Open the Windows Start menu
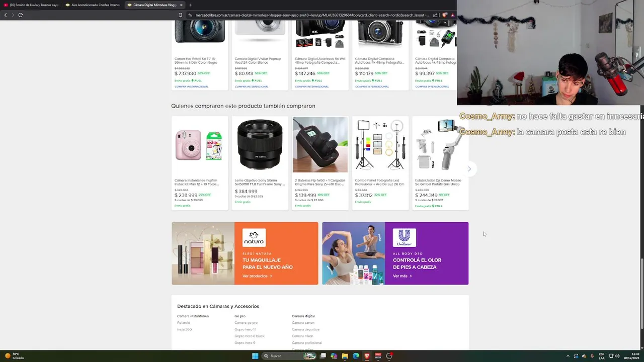The height and width of the screenshot is (362, 644). point(255,356)
